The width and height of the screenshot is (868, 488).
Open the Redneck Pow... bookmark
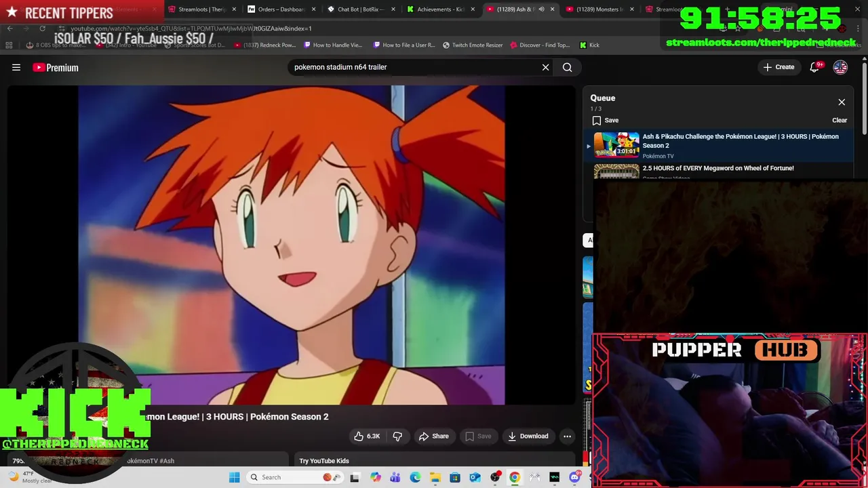[x=265, y=45]
